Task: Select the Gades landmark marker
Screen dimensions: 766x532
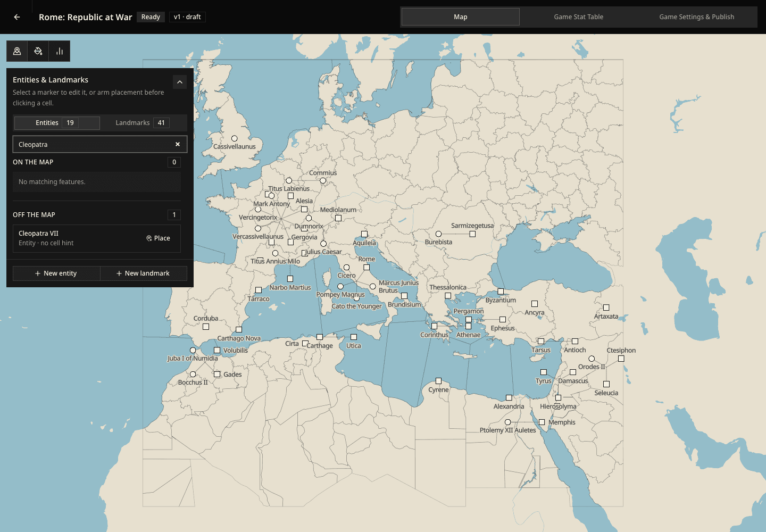Action: click(x=217, y=375)
